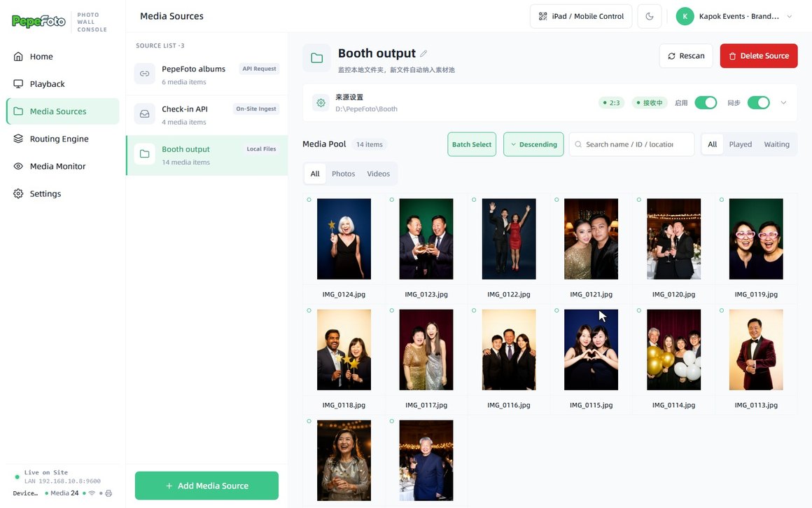Image resolution: width=812 pixels, height=508 pixels.
Task: Click the PepeFoto logo
Action: 38,21
